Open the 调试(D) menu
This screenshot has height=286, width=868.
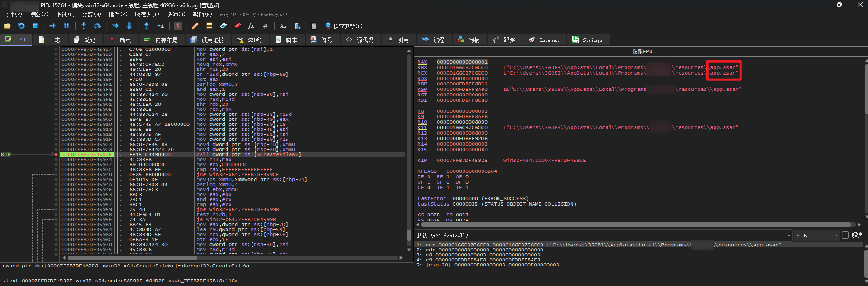click(x=65, y=15)
